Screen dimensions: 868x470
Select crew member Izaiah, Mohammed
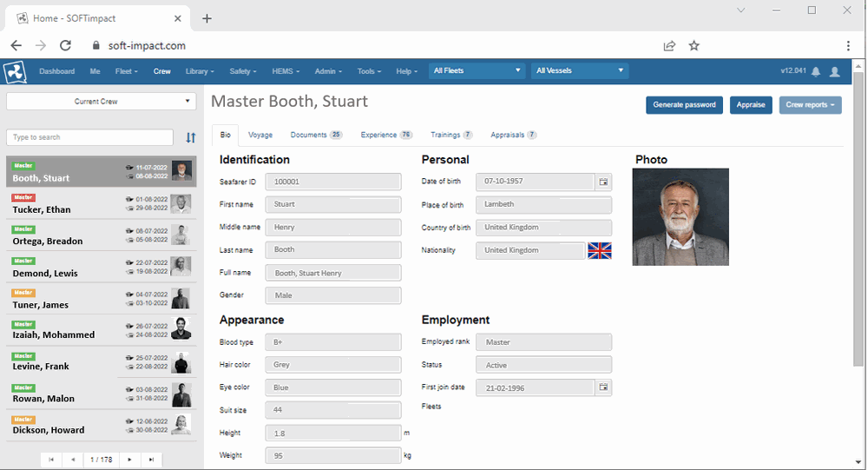(x=102, y=330)
